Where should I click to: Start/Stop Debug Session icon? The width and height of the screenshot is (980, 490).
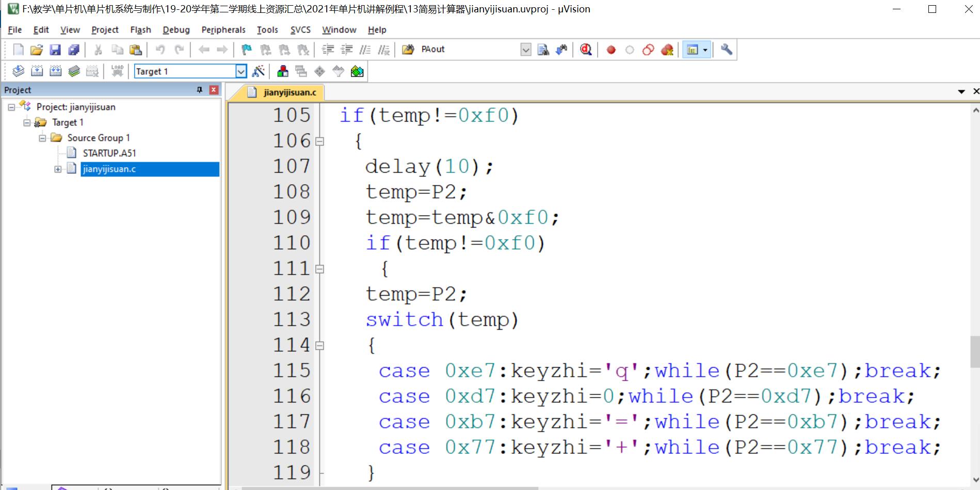586,50
